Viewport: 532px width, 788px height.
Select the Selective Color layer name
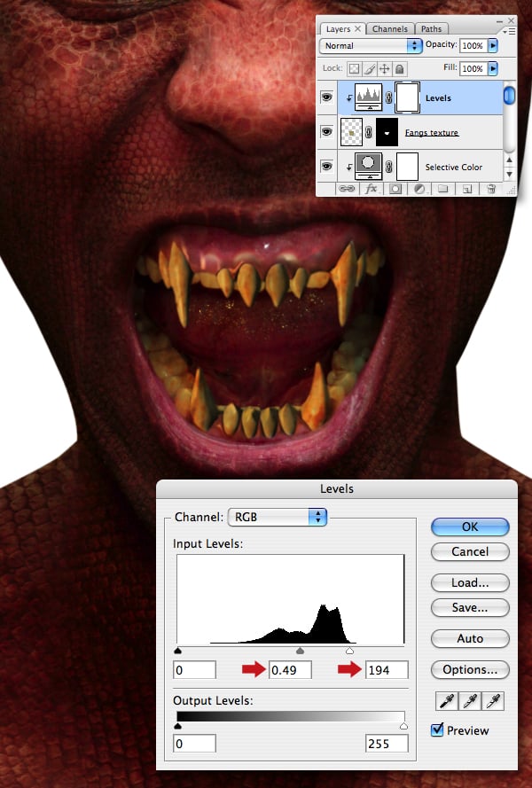point(454,167)
